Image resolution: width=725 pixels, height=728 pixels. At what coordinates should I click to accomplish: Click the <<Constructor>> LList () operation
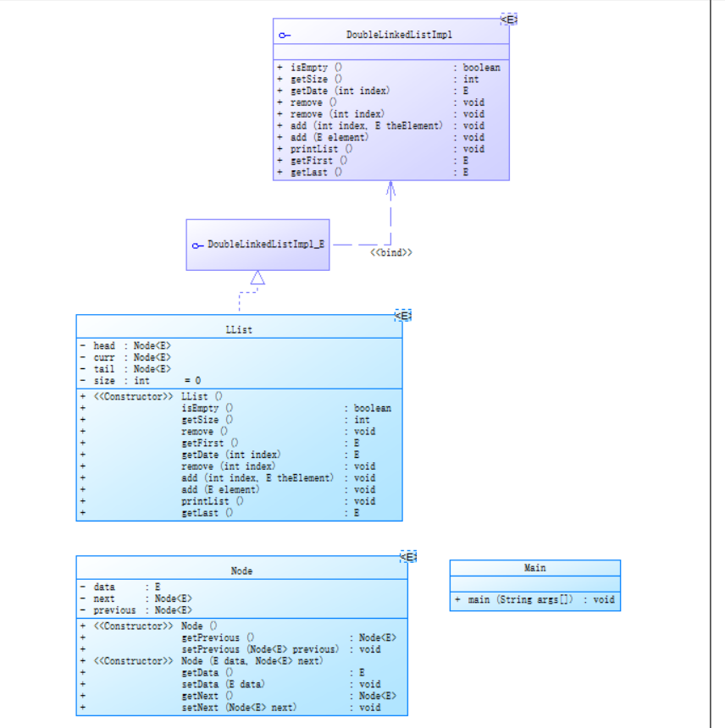[158, 396]
